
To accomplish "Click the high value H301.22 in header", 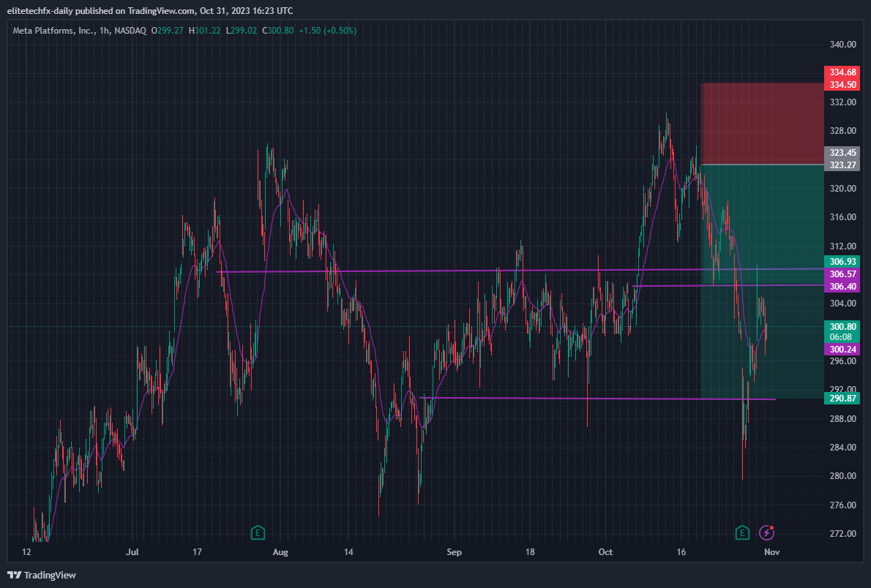I will point(204,31).
